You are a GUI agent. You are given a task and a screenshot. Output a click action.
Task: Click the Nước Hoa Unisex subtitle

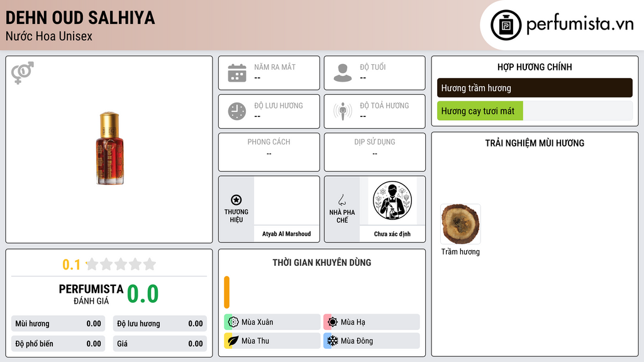point(49,36)
